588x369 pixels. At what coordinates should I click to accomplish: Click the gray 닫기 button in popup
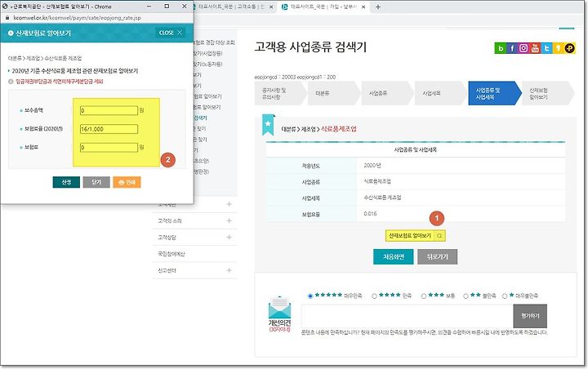[x=96, y=182]
